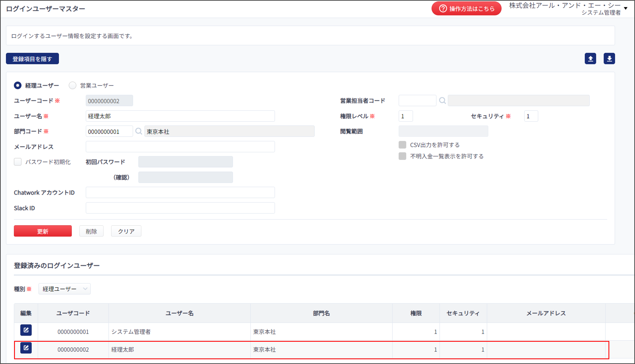Open department code search magnifier
635x364 pixels.
pyautogui.click(x=139, y=131)
